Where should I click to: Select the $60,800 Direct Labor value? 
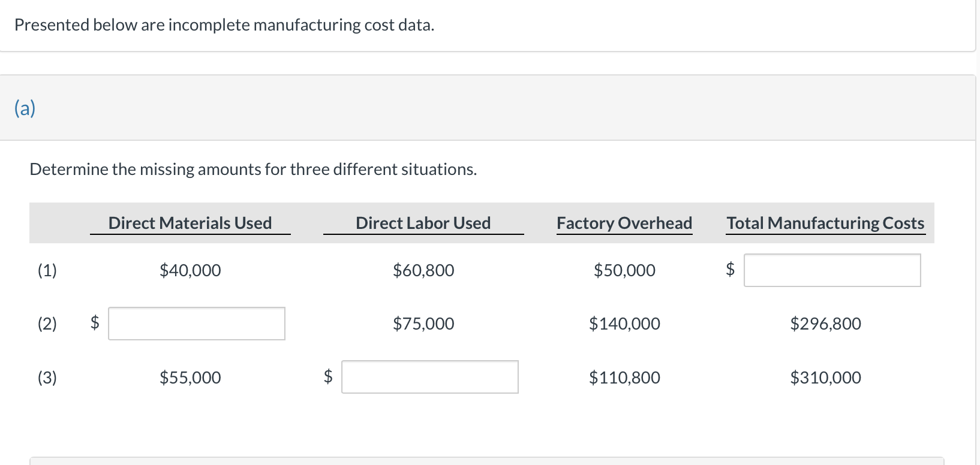[423, 270]
